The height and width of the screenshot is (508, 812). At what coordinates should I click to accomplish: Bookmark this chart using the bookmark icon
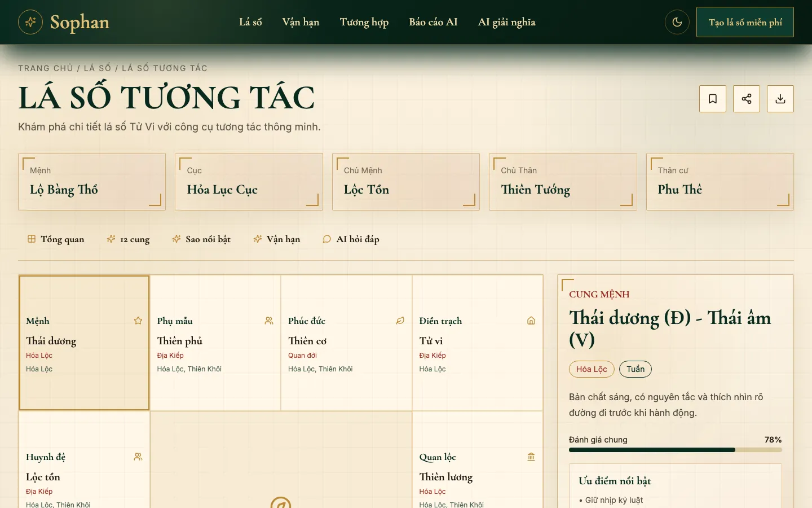pyautogui.click(x=713, y=99)
